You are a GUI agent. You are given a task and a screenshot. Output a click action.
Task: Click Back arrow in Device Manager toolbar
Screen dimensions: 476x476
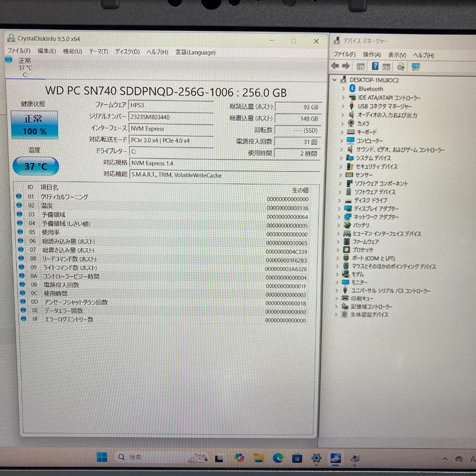[x=335, y=66]
